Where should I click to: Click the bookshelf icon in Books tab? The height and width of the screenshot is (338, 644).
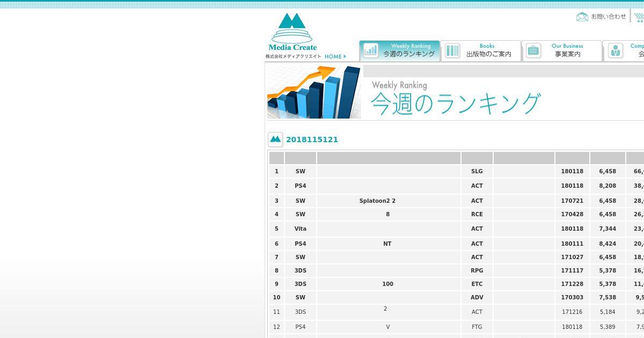[452, 50]
